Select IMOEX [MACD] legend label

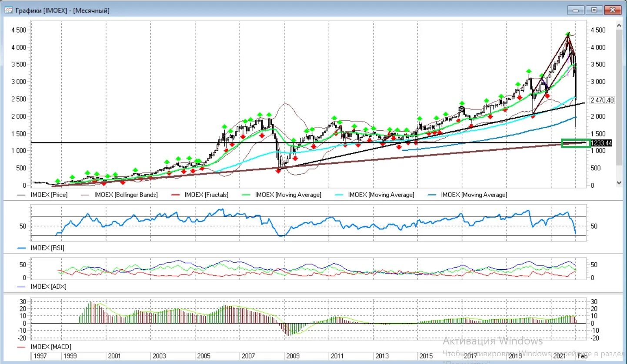coord(51,347)
